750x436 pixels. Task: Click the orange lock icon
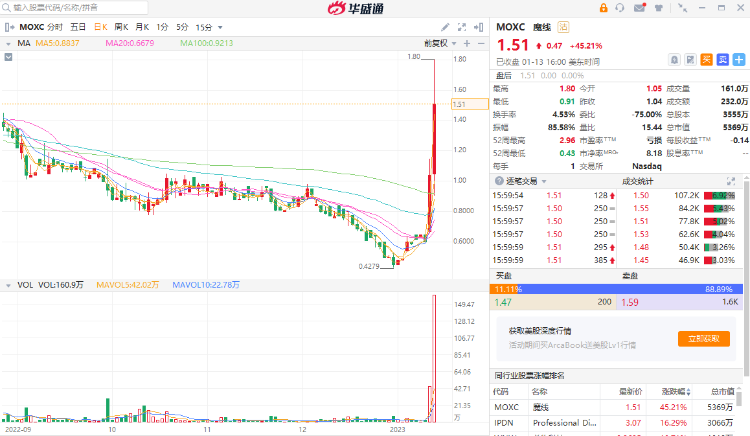coord(603,8)
